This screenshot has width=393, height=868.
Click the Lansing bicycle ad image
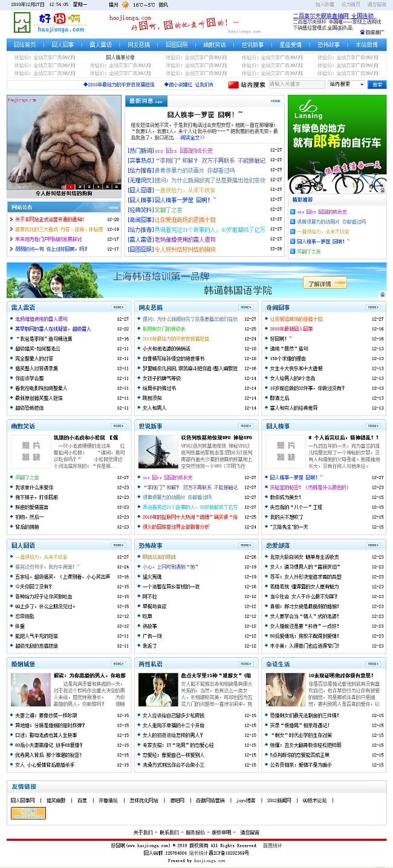click(337, 144)
